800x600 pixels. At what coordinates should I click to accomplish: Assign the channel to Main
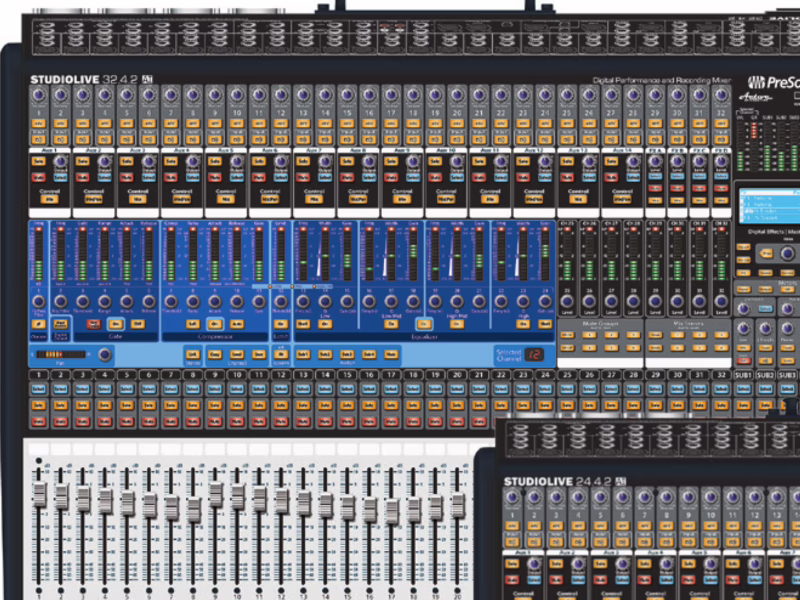pos(391,355)
